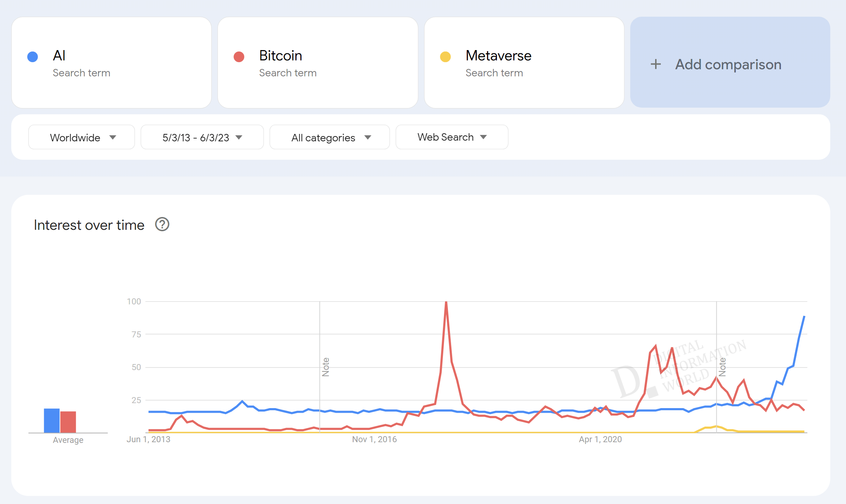The image size is (846, 504).
Task: Click the blue AI average bar
Action: tap(52, 421)
